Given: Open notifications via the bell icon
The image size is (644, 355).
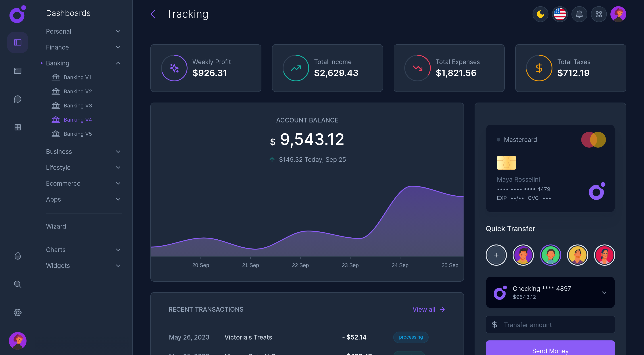Looking at the screenshot, I should coord(579,14).
